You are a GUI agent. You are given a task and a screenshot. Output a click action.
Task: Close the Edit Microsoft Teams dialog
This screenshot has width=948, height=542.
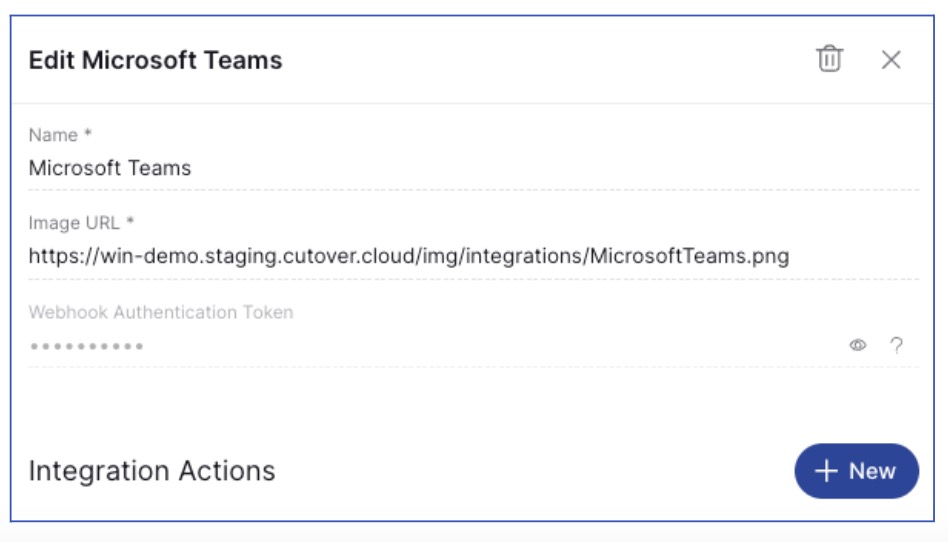[x=891, y=60]
